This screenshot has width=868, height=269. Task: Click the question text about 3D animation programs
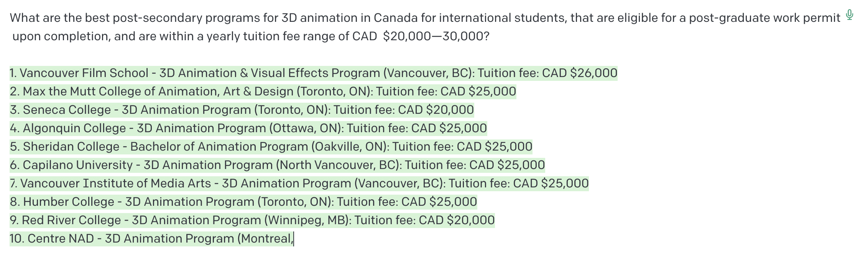422,18
